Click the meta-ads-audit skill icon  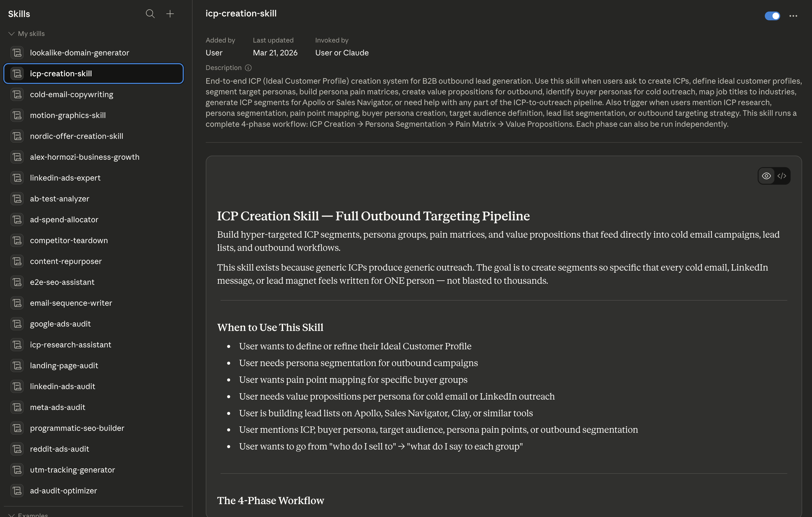(17, 408)
